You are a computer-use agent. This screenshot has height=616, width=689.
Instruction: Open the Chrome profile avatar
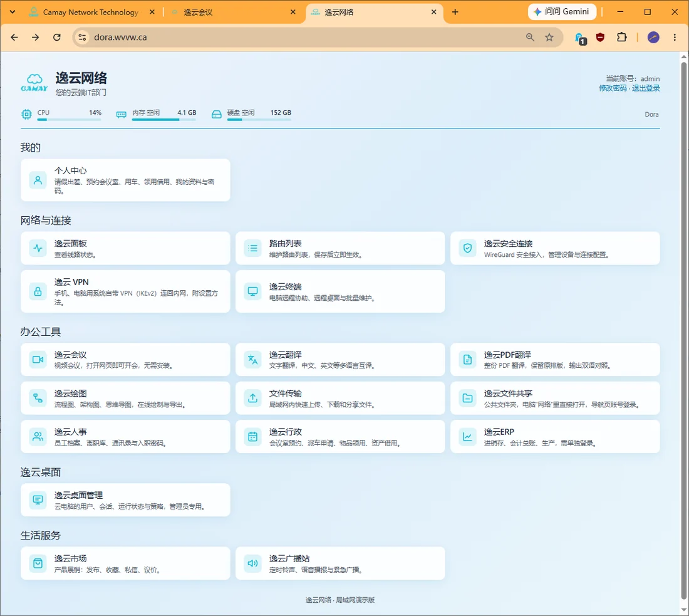pos(653,38)
